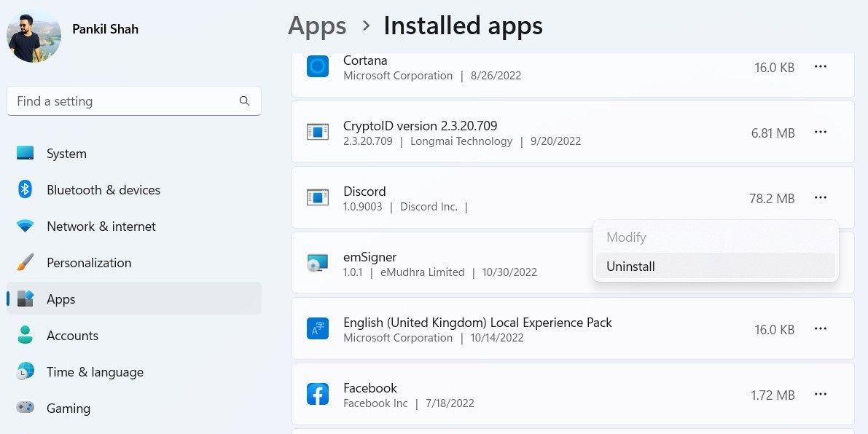Image resolution: width=868 pixels, height=434 pixels.
Task: Open the Gaming section
Action: click(x=134, y=408)
